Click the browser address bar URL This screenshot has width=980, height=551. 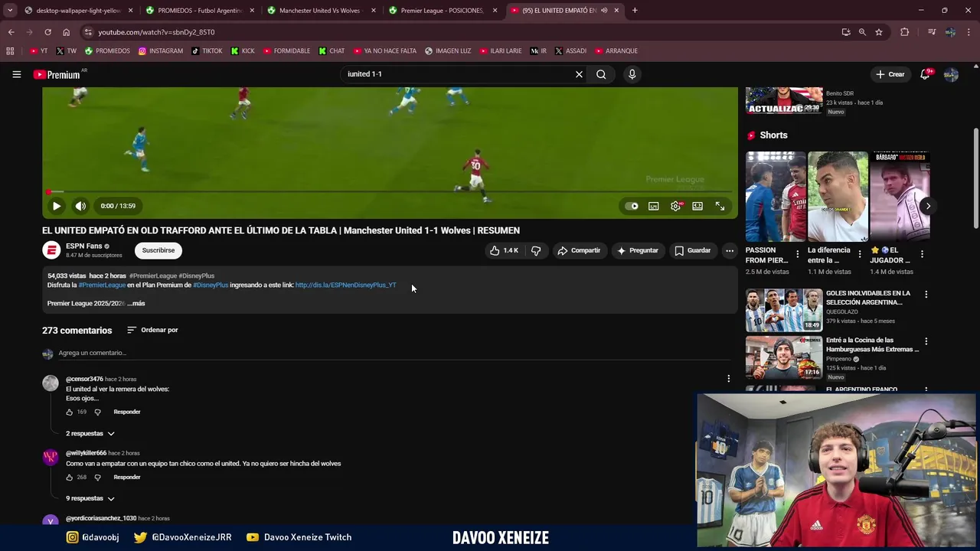coord(156,32)
